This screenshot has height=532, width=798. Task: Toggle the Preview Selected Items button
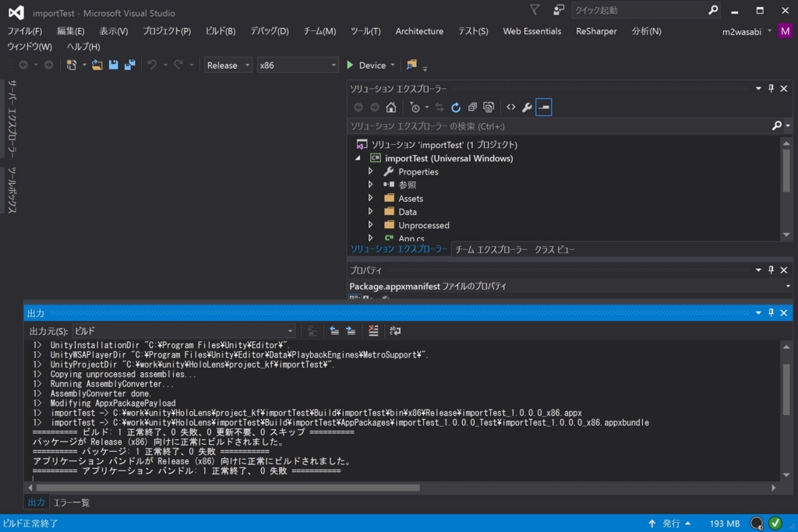tap(543, 107)
